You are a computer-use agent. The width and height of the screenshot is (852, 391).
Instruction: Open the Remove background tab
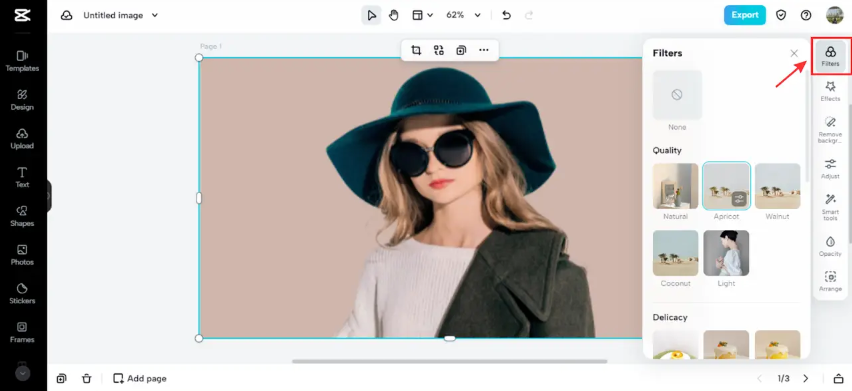(x=830, y=130)
